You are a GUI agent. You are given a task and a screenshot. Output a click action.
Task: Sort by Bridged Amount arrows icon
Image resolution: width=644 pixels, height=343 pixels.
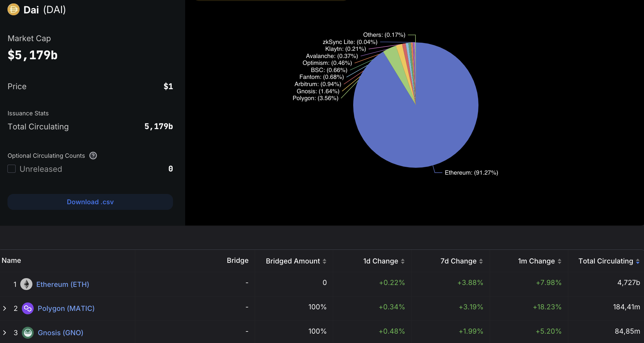(x=324, y=261)
